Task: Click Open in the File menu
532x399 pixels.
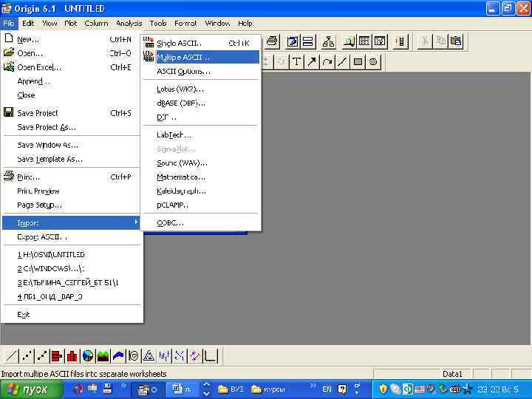Action: click(x=71, y=53)
